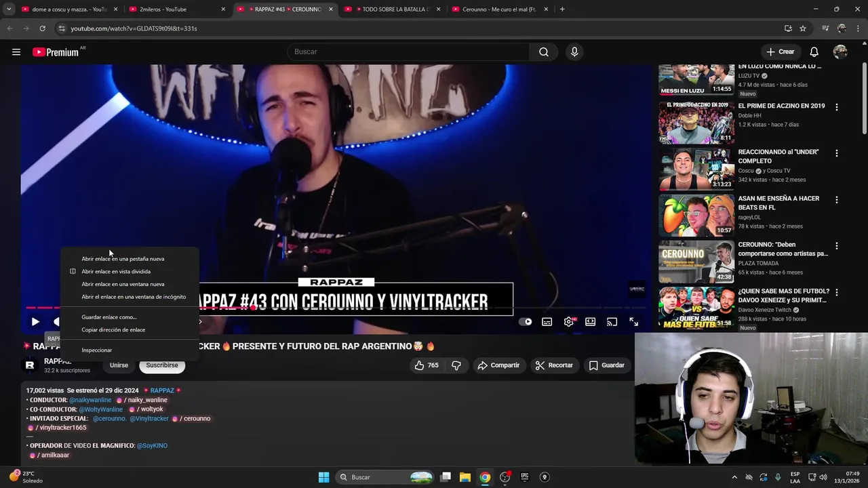Open @WoltyWanline channel link

101,409
